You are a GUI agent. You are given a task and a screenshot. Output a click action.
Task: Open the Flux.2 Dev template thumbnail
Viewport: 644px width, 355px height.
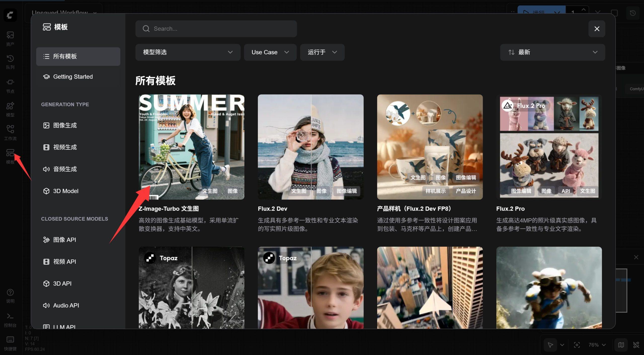point(310,147)
